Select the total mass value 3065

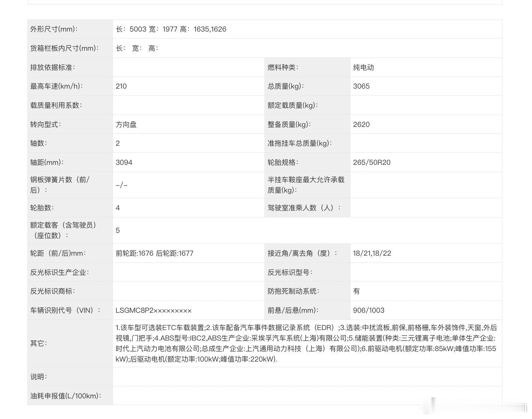click(x=361, y=86)
